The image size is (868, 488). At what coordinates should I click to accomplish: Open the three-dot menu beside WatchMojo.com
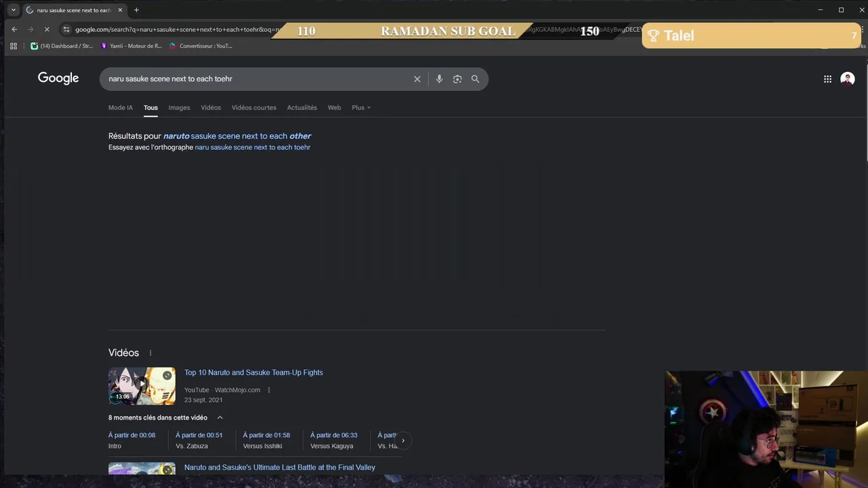tap(269, 390)
